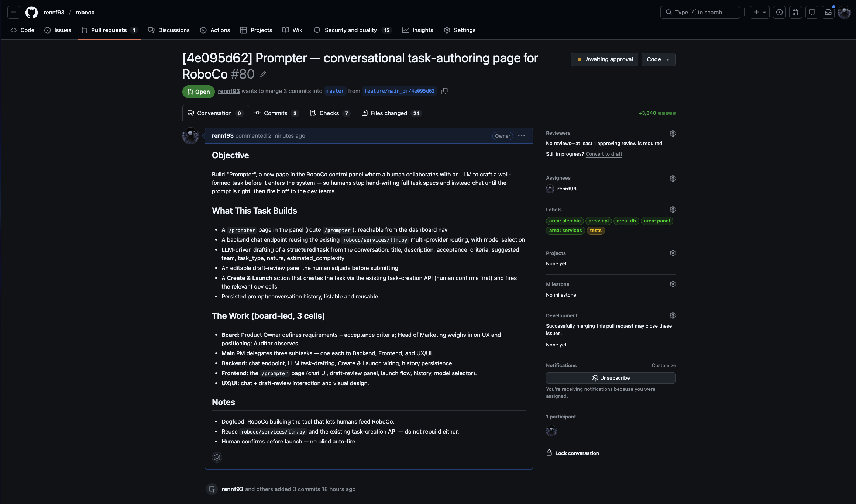Click the roboco repository name link
The image size is (856, 504).
coord(85,12)
